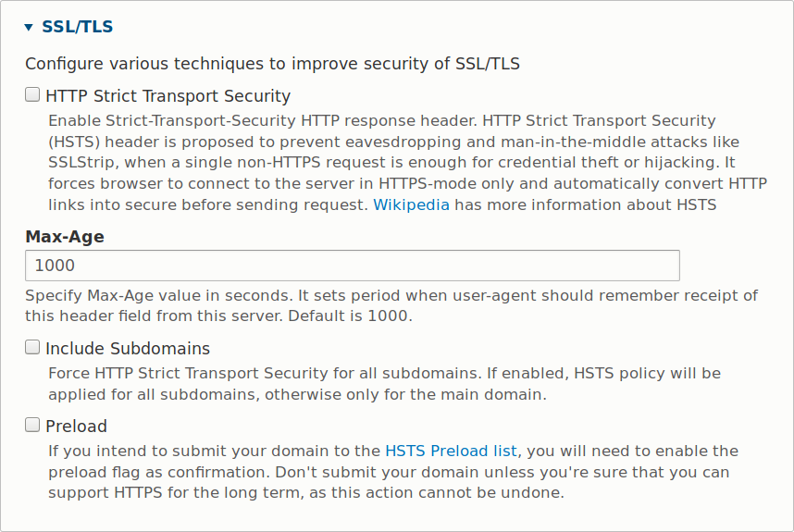Click the word SSLStrip in the description

pos(82,162)
